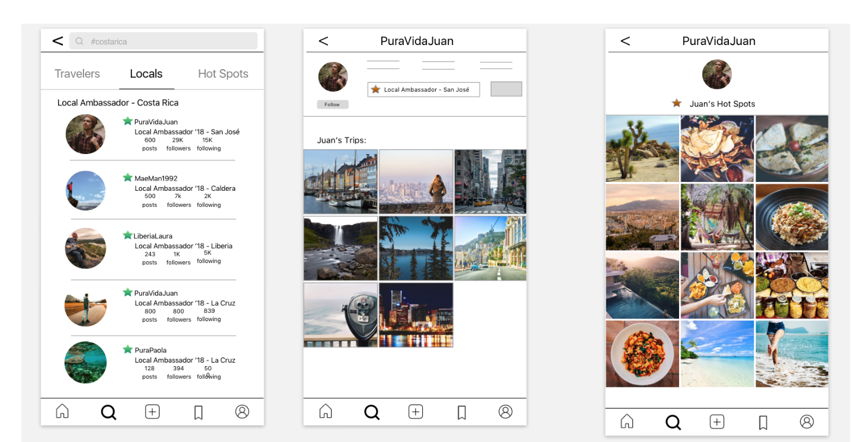Open MaeMan1992's profile picture

point(86,191)
